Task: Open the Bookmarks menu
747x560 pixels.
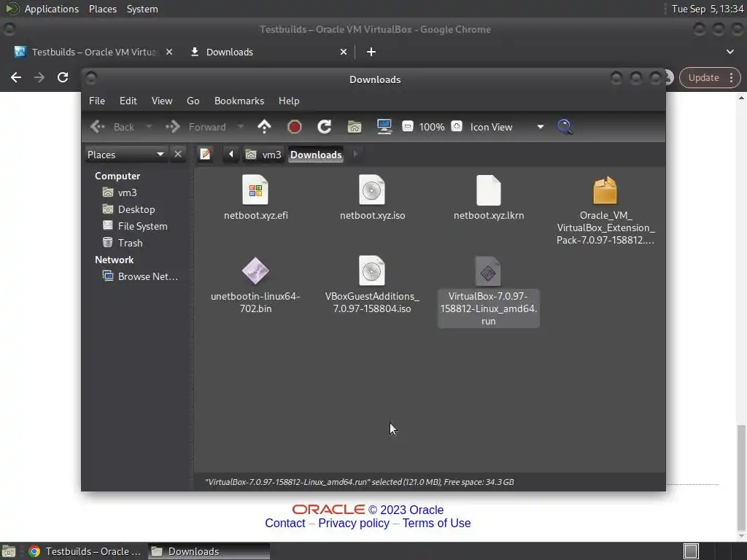Action: point(239,101)
